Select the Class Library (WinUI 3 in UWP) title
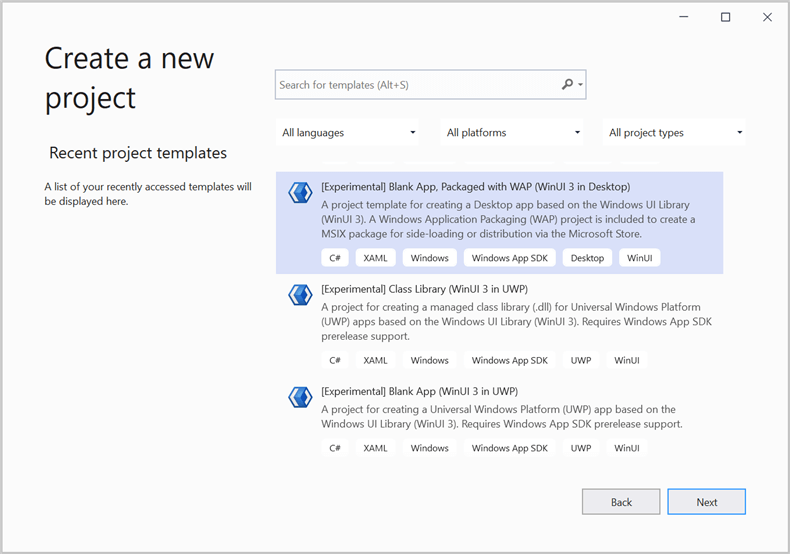Screen dimensions: 790x554 [x=424, y=289]
